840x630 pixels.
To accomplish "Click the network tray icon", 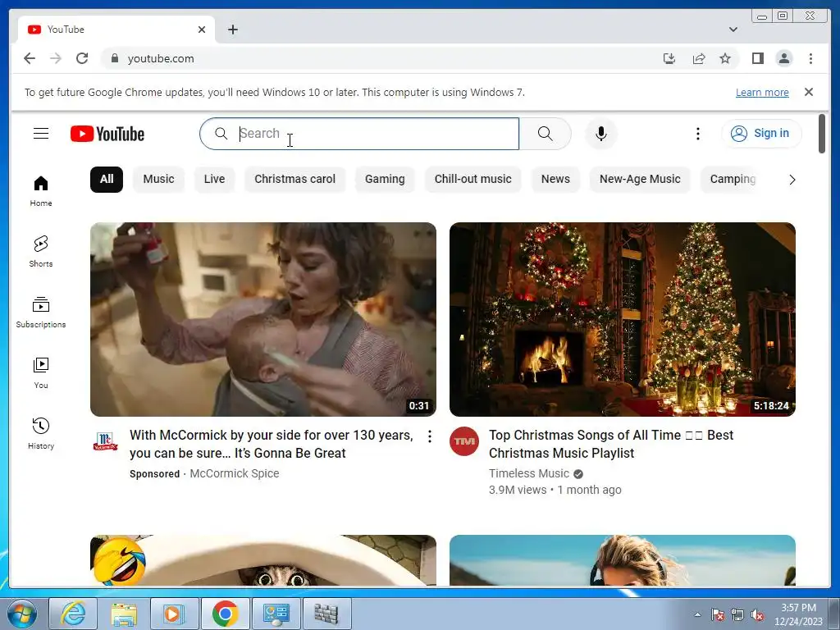I will coord(737,615).
